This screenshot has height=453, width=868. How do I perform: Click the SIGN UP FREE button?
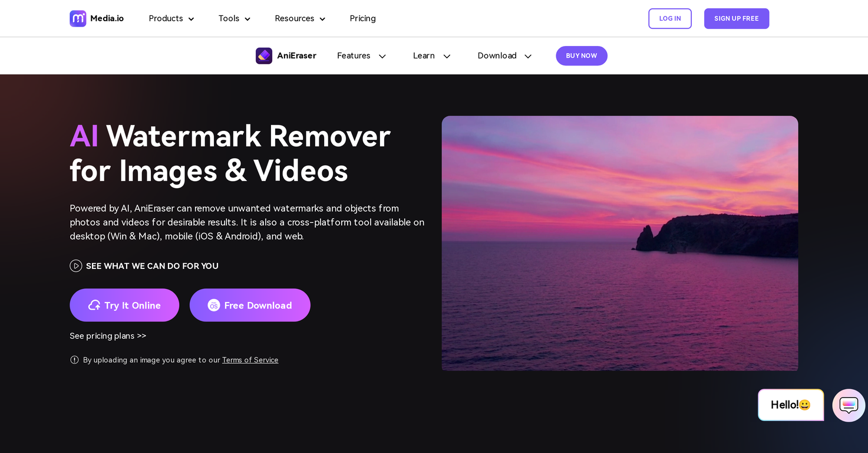(737, 18)
